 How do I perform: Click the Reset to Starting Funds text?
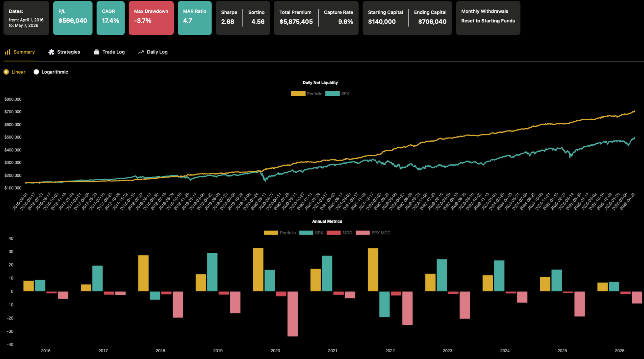tap(488, 21)
